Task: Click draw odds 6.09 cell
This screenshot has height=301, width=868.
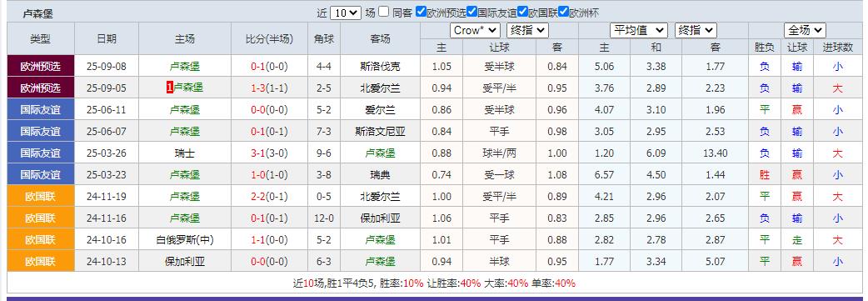Action: click(656, 153)
